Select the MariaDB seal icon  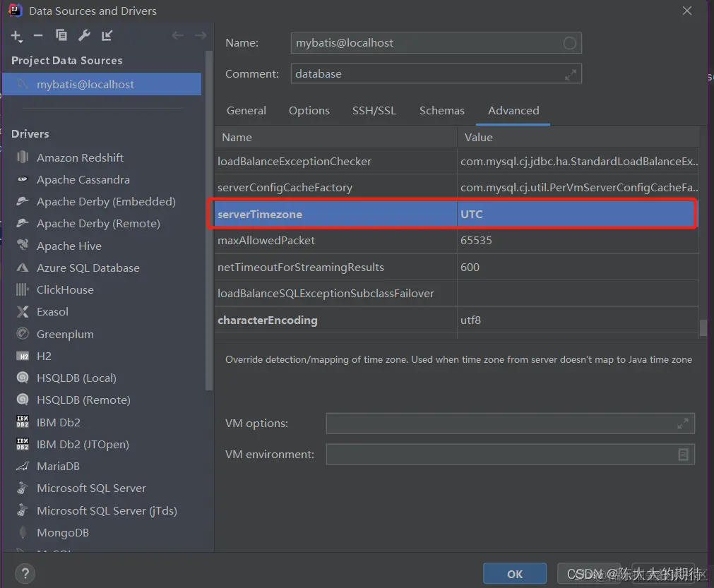(23, 466)
